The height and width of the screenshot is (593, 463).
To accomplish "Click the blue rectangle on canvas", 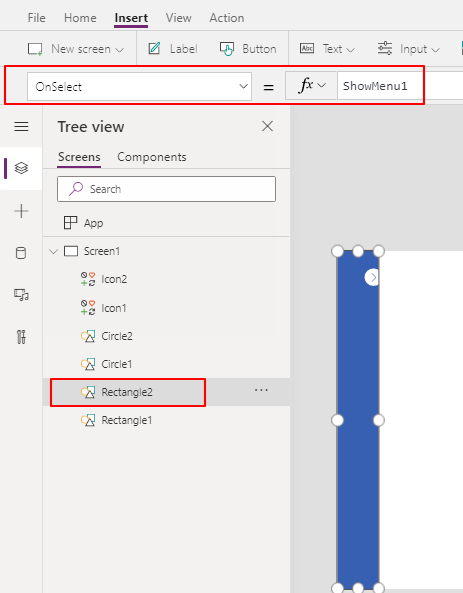I will (x=358, y=420).
